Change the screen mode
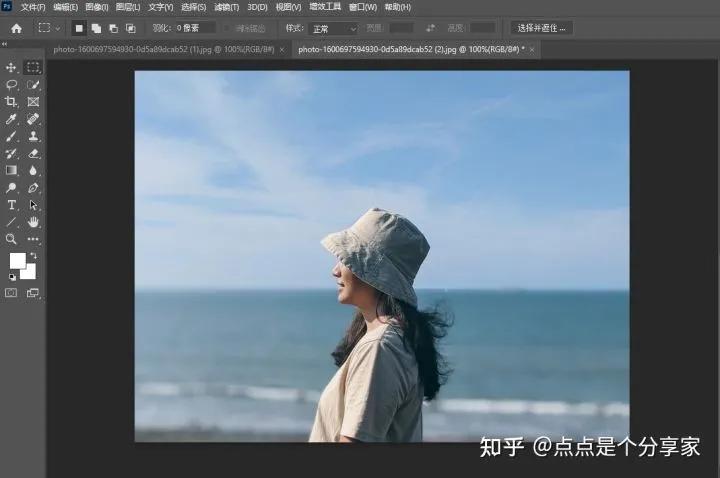 pyautogui.click(x=33, y=293)
